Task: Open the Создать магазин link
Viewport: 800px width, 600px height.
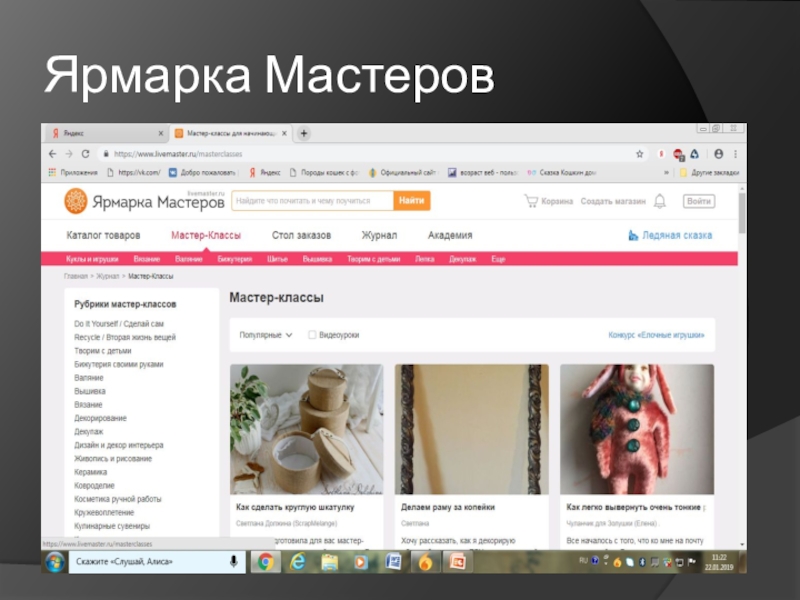Action: point(613,201)
